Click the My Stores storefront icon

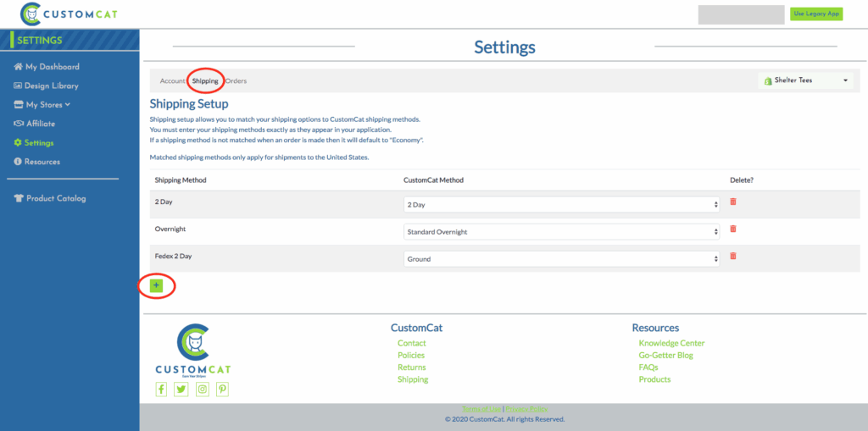tap(19, 104)
